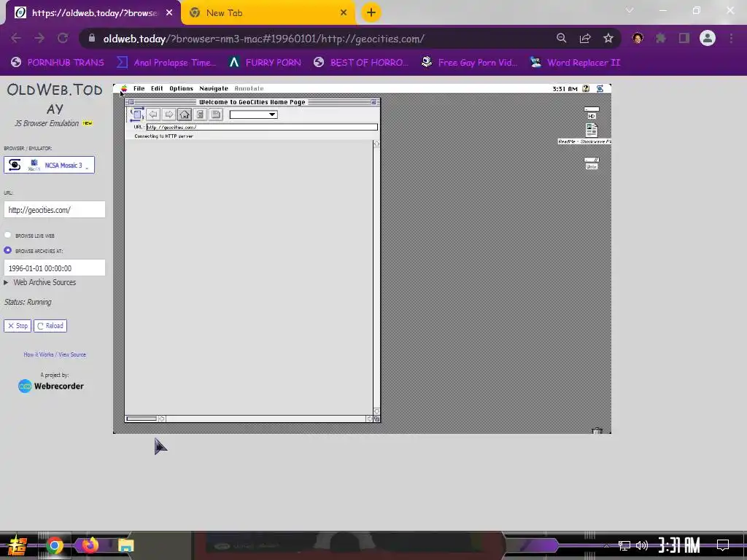Viewport: 747px width, 560px height.
Task: Click the Mac help balloon icon
Action: pyautogui.click(x=586, y=88)
